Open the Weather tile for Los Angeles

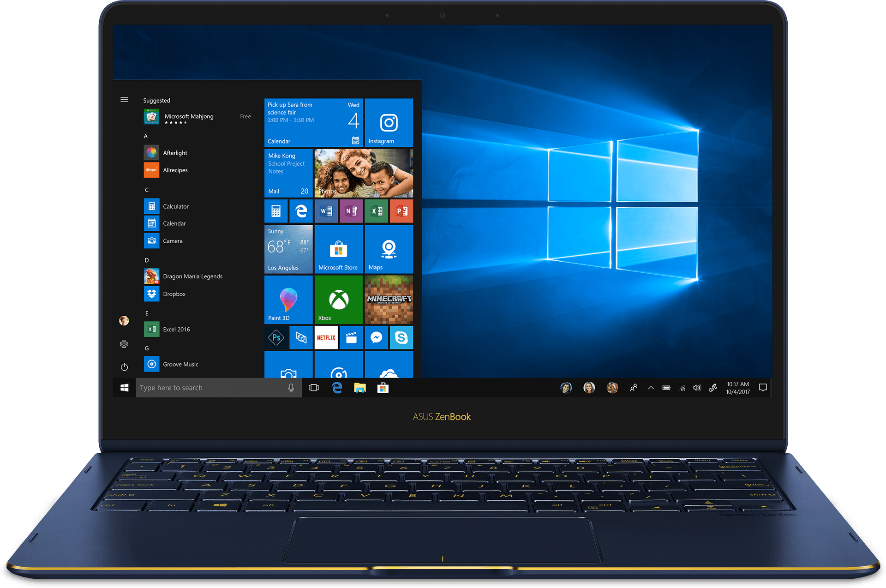pyautogui.click(x=288, y=249)
